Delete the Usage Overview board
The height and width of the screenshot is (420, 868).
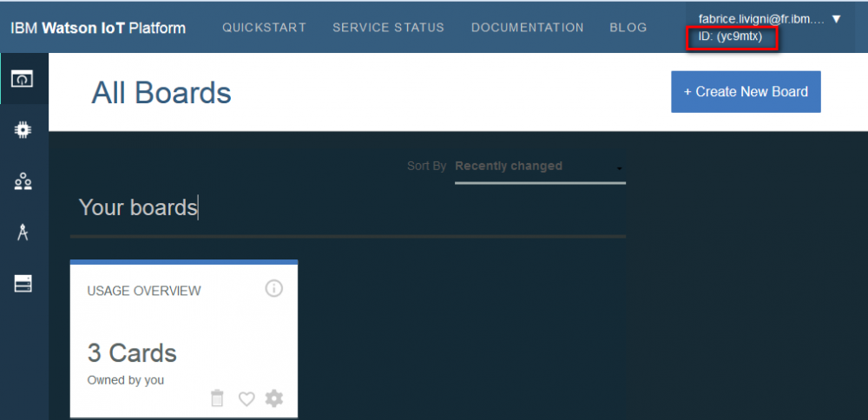[218, 397]
